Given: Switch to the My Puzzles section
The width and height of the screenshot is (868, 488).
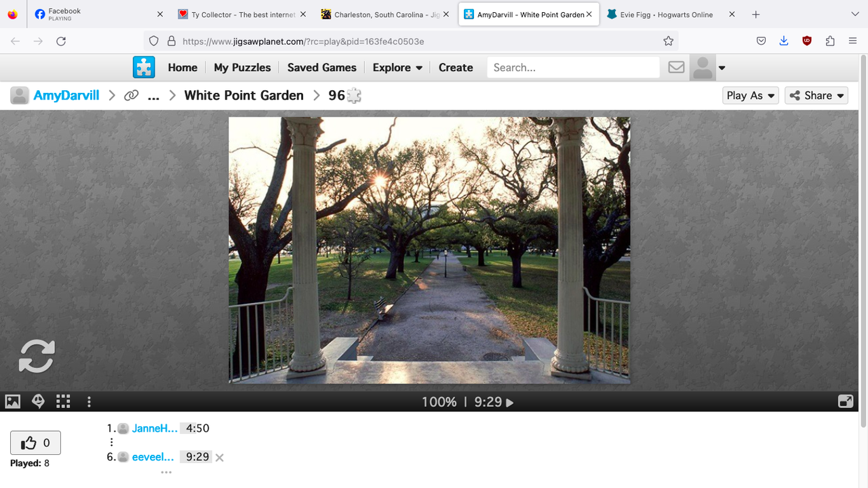Looking at the screenshot, I should [242, 67].
